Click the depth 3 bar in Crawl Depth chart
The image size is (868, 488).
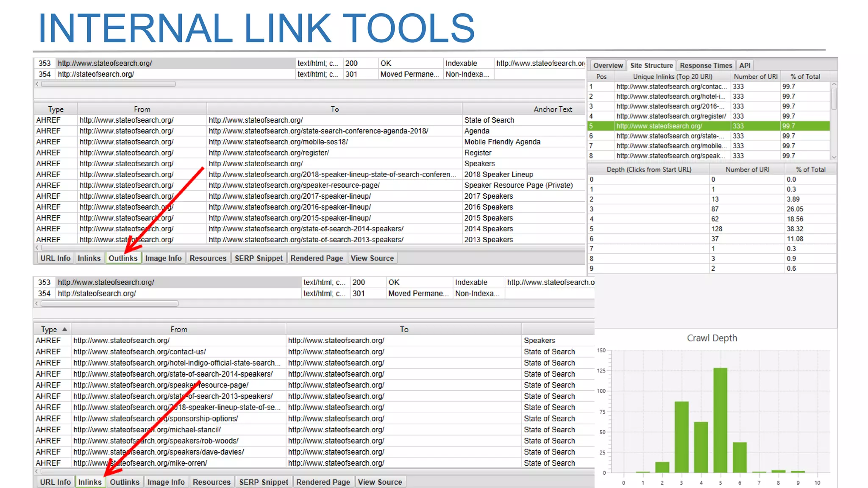tap(682, 437)
